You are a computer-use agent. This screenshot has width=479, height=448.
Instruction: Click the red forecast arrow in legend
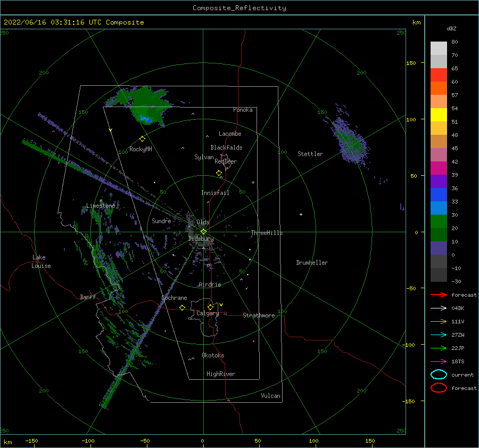tap(439, 295)
